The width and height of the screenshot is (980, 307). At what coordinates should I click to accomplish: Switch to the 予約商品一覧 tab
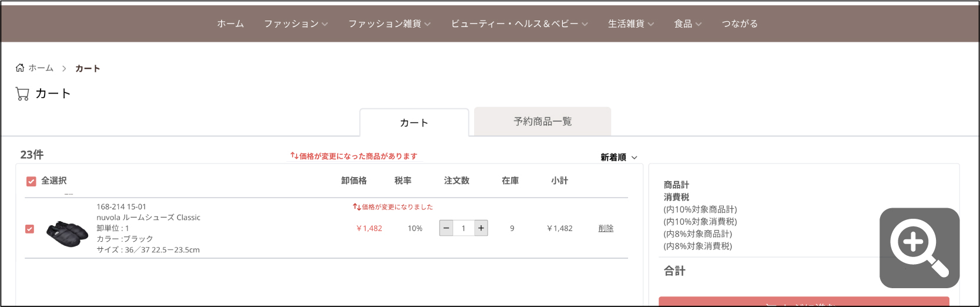point(543,121)
